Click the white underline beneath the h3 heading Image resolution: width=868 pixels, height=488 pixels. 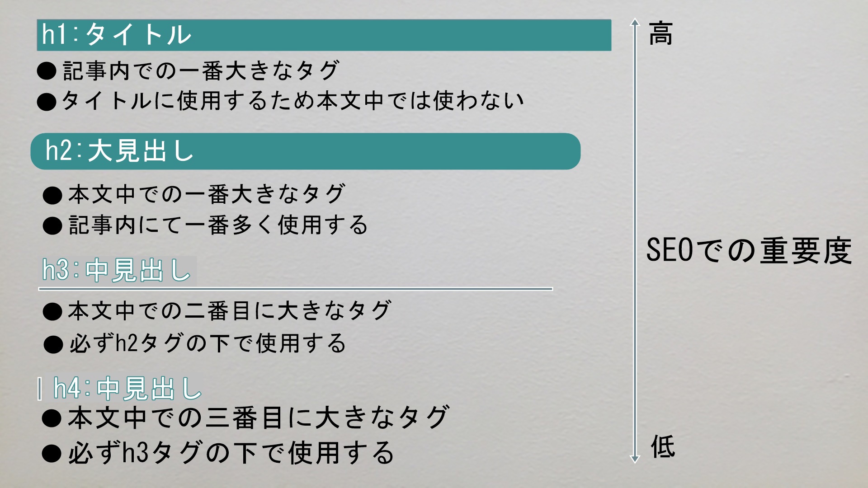296,289
